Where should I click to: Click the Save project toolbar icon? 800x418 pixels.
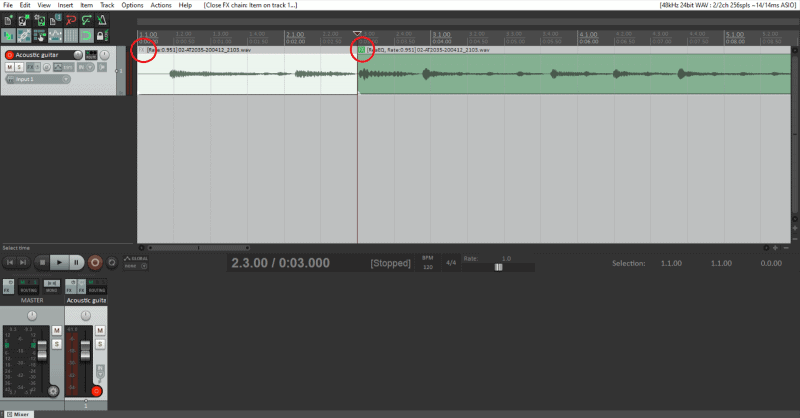click(39, 20)
